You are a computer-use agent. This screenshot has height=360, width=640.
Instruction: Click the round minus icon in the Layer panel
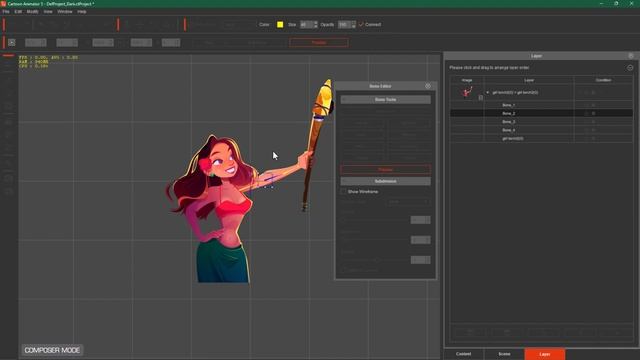[x=630, y=68]
